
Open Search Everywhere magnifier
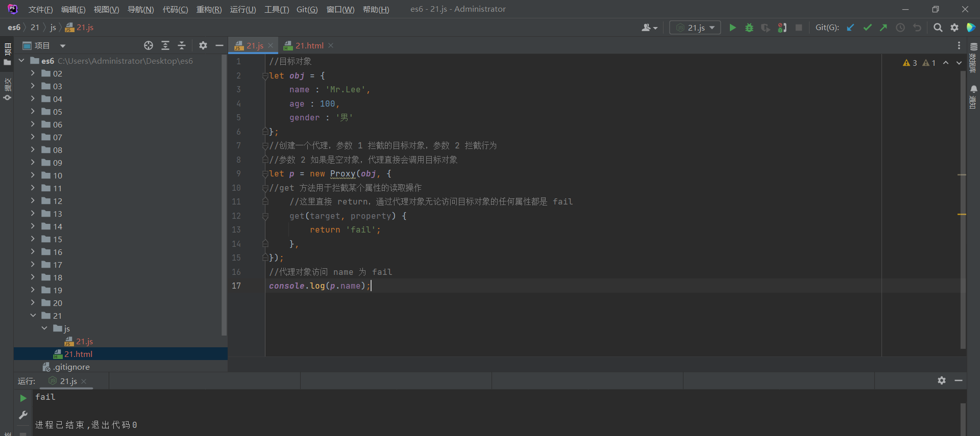938,28
